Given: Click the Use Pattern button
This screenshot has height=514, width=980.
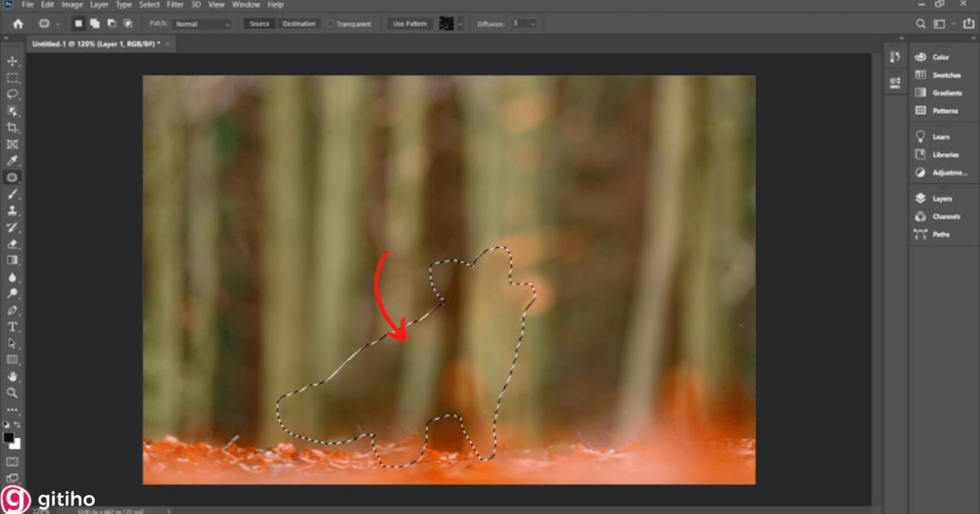Looking at the screenshot, I should click(408, 24).
